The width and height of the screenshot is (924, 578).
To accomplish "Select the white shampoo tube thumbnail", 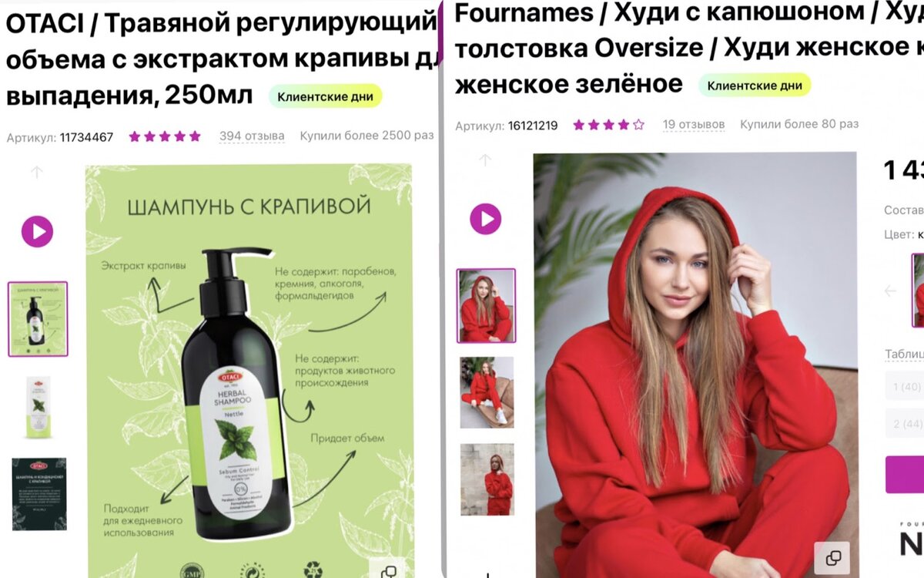I will pos(38,408).
